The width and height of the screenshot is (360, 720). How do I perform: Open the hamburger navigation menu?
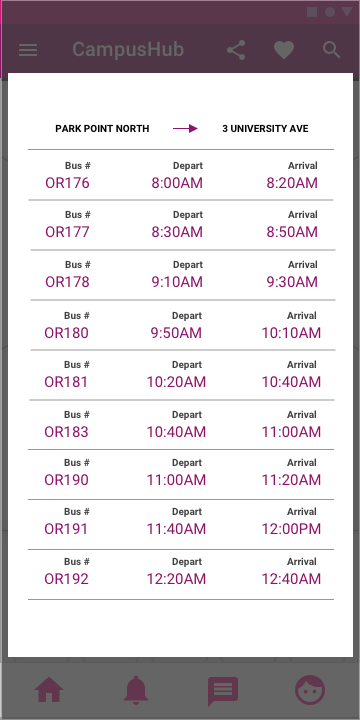[28, 50]
